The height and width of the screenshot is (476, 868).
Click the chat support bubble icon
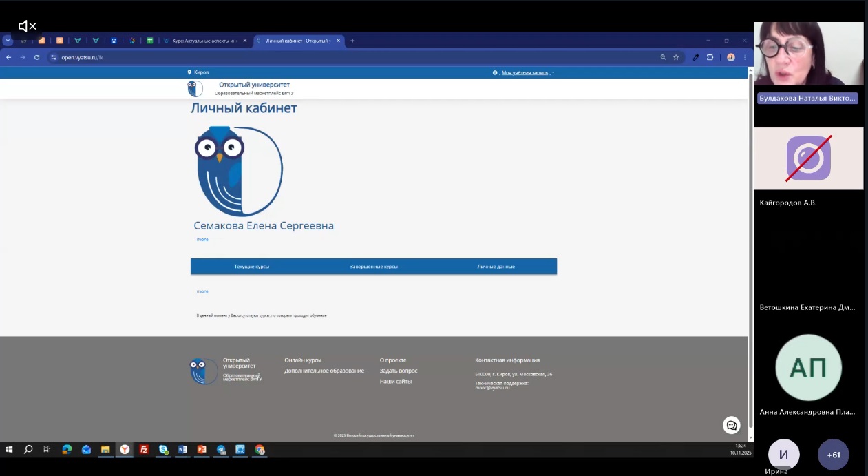[x=731, y=425]
